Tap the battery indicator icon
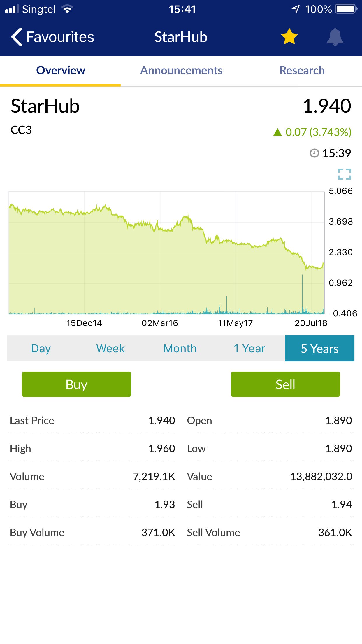 point(346,9)
